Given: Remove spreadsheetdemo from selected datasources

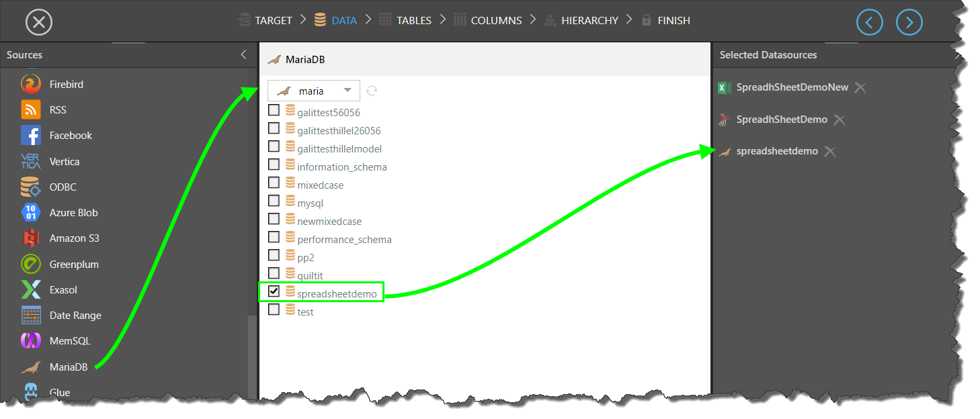Looking at the screenshot, I should point(830,151).
